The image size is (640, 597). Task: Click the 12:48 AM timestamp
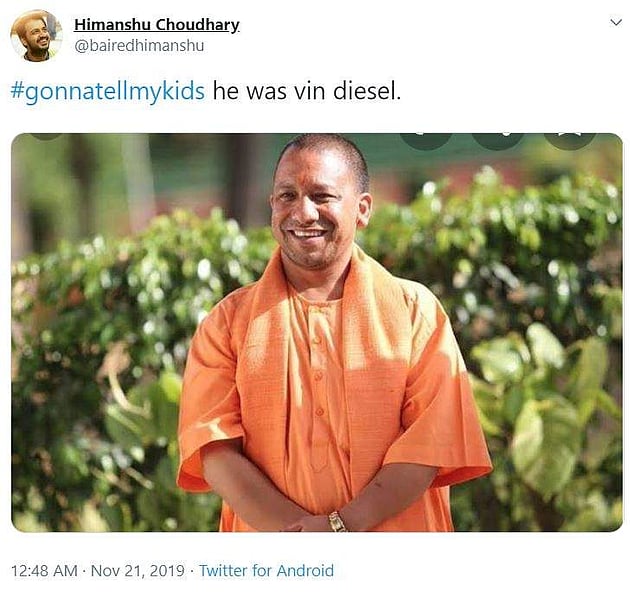44,570
